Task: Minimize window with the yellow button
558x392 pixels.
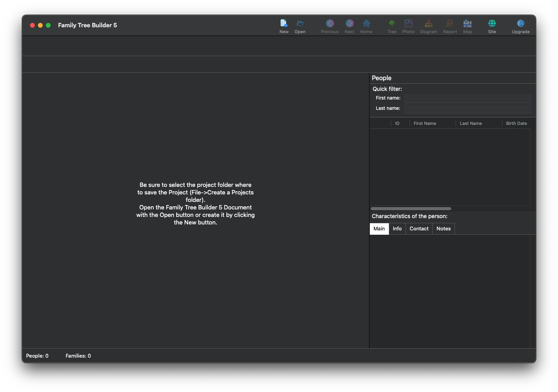Action: pyautogui.click(x=40, y=25)
